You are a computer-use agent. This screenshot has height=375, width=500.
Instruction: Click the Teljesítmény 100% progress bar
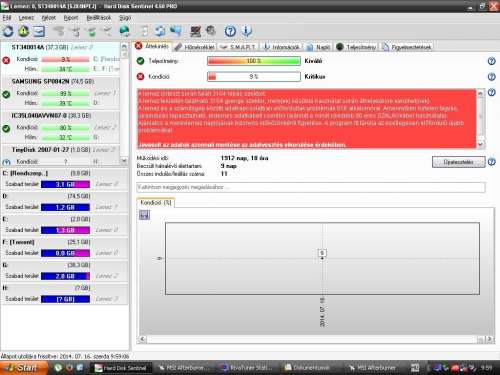pyautogui.click(x=254, y=61)
